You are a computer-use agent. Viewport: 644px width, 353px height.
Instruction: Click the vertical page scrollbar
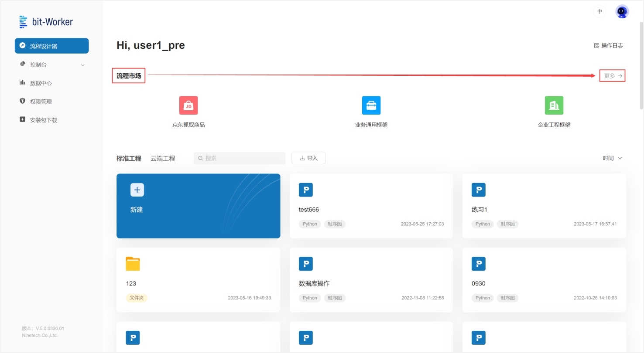click(x=641, y=65)
